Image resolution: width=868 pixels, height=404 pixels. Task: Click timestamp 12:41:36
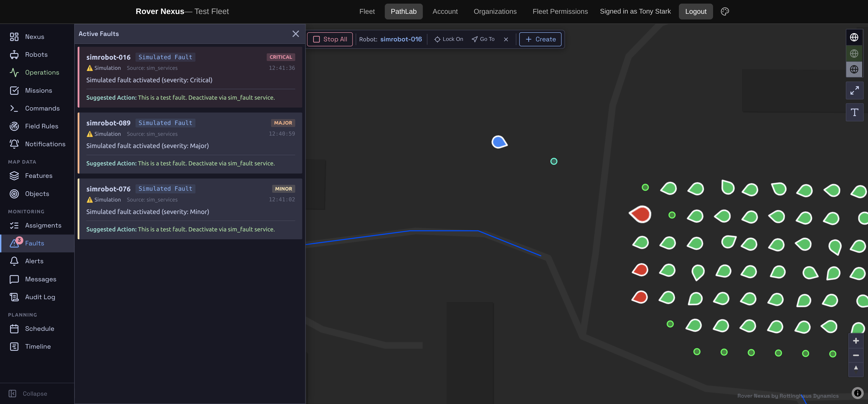pyautogui.click(x=282, y=68)
